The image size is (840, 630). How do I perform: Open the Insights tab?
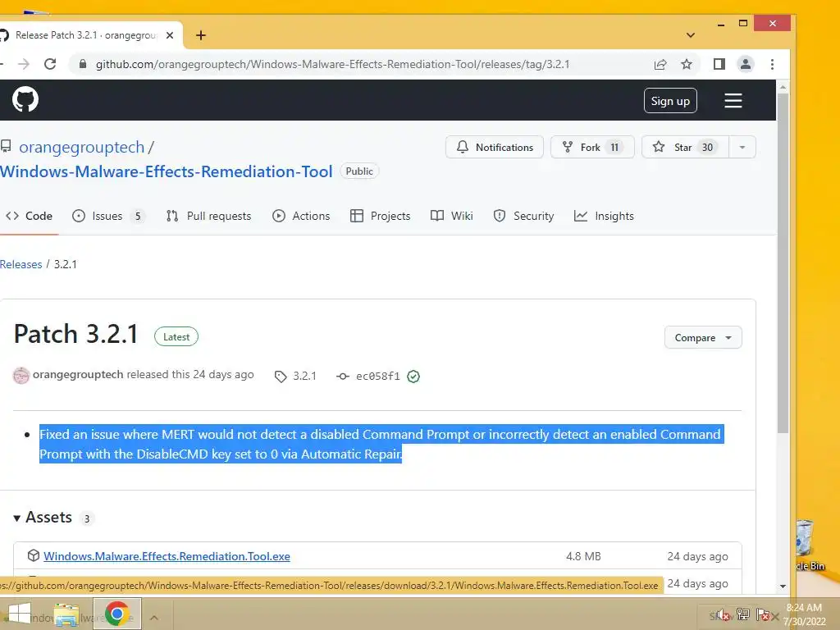pos(604,216)
